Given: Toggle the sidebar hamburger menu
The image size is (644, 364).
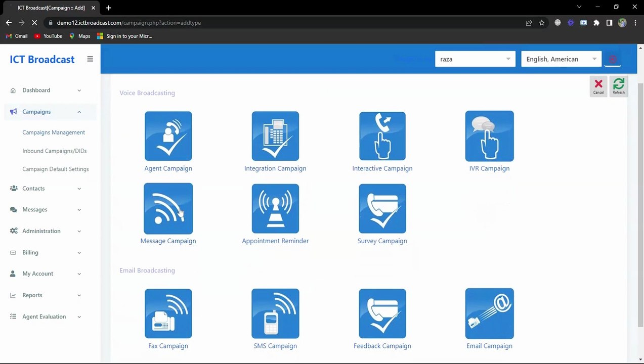Looking at the screenshot, I should tap(90, 59).
